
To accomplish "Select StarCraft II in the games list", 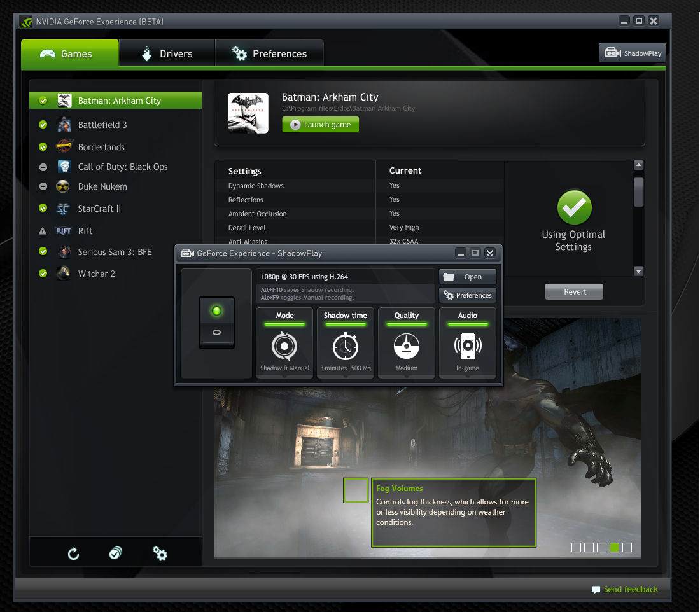I will [x=116, y=209].
